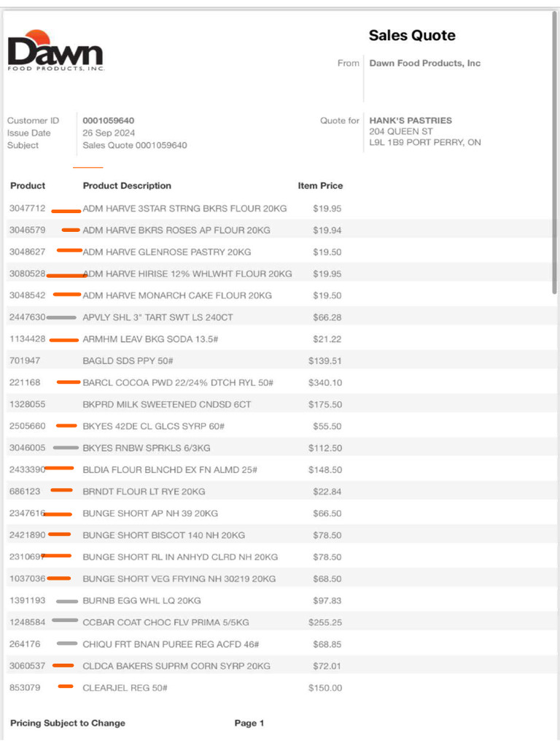The height and width of the screenshot is (747, 560).
Task: Click the Sales Quote heading
Action: [x=412, y=35]
